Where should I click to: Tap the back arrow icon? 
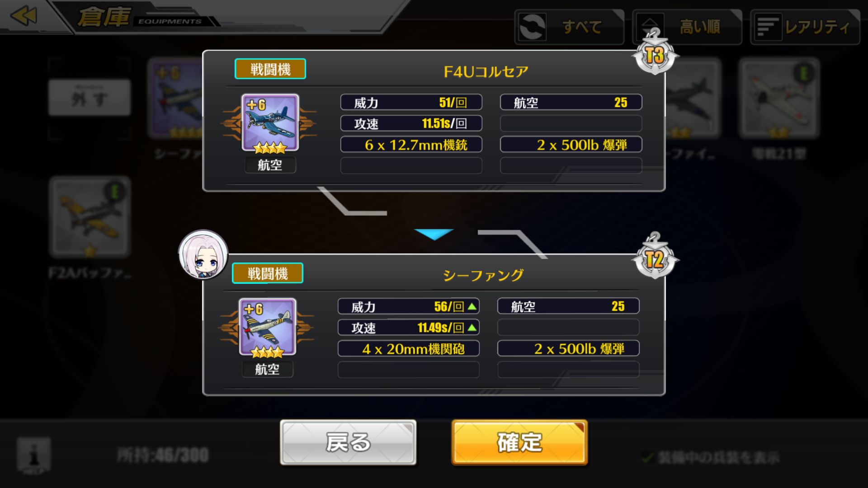tap(24, 16)
